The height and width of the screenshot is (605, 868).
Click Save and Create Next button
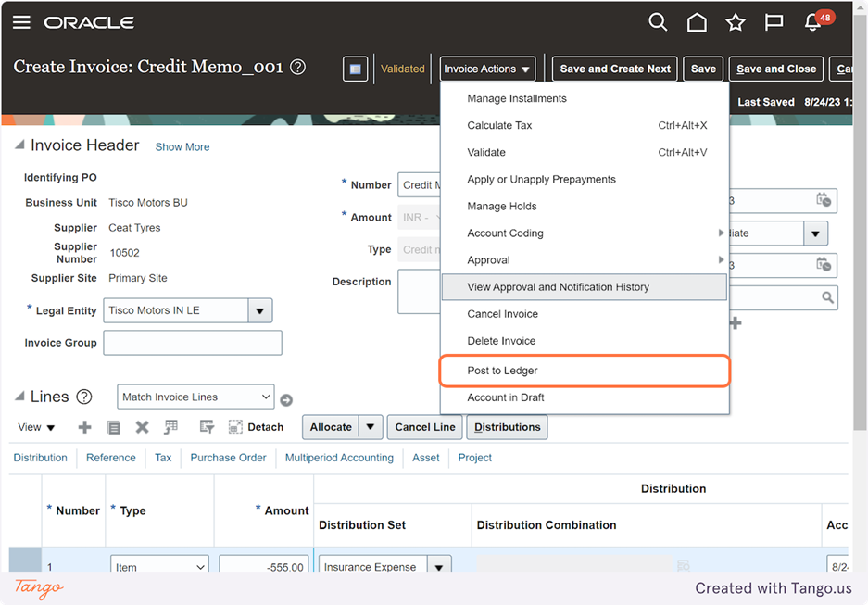tap(614, 69)
